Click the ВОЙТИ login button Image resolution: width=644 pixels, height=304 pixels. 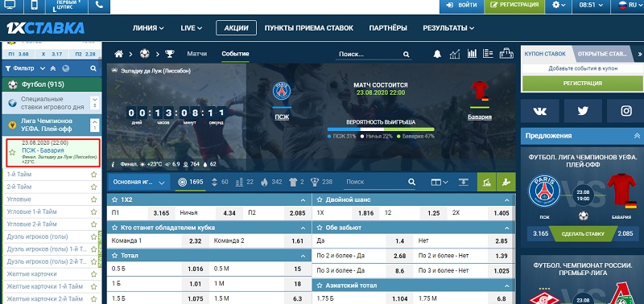click(x=461, y=6)
